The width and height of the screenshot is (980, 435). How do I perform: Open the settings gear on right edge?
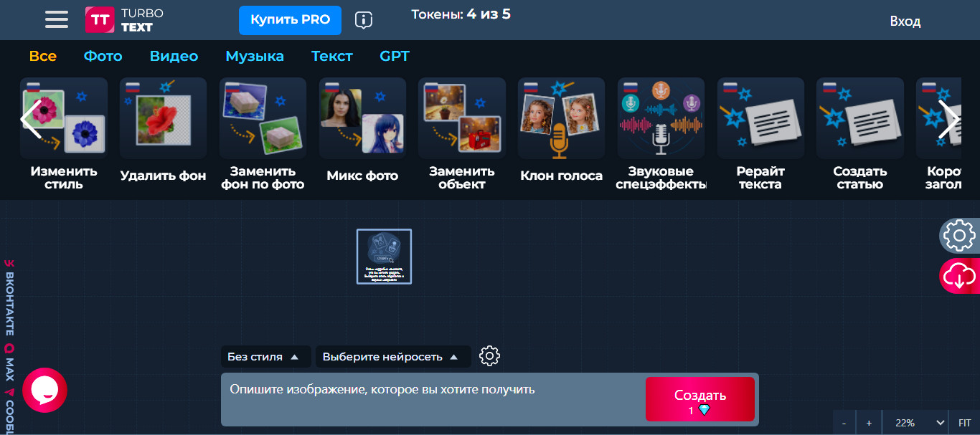(959, 236)
